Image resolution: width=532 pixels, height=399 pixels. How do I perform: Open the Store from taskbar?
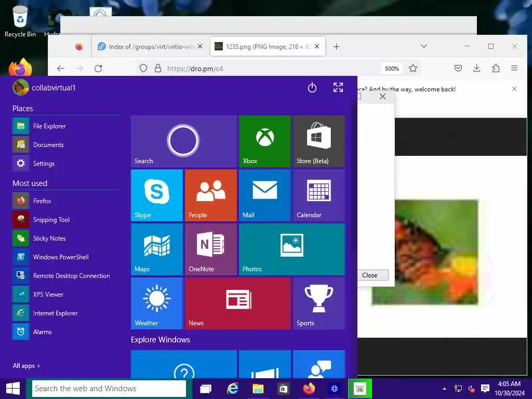click(x=283, y=389)
